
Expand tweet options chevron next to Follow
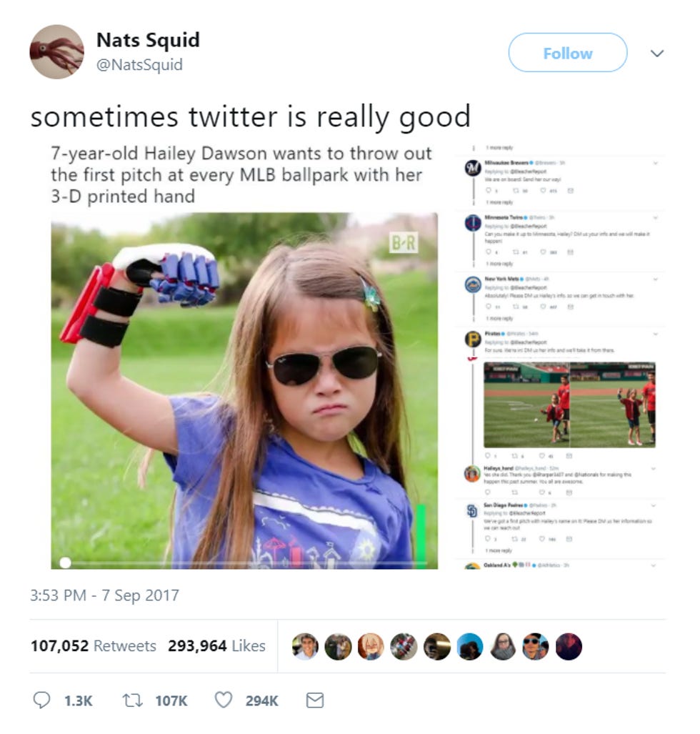pyautogui.click(x=657, y=53)
